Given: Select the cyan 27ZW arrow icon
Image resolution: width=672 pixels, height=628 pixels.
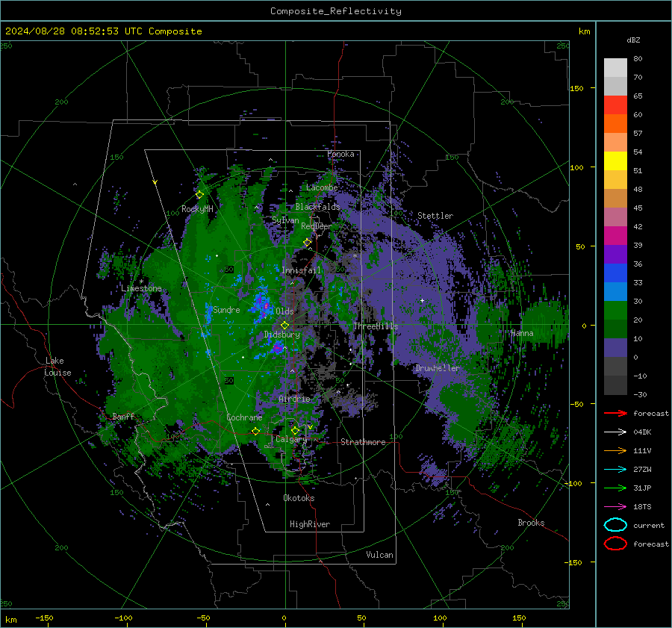Looking at the screenshot, I should [615, 469].
